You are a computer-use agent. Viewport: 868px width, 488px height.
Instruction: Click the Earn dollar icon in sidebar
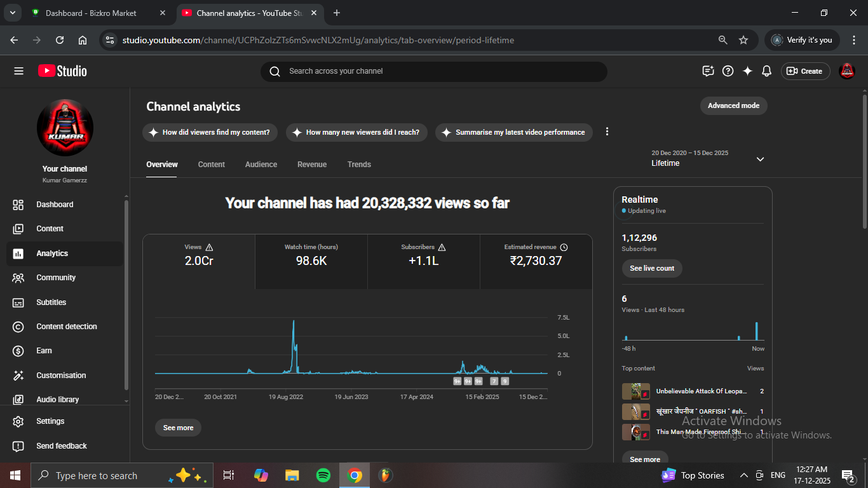tap(18, 351)
